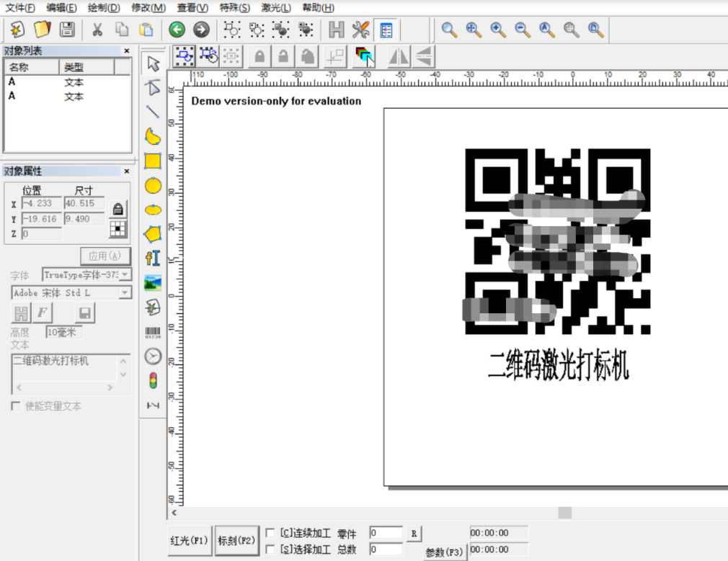Click the invert selection icon

click(209, 57)
